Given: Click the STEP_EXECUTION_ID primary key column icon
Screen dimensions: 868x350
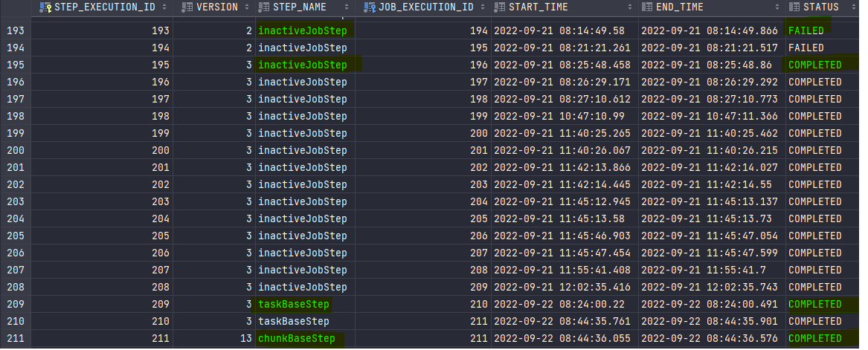Looking at the screenshot, I should [45, 7].
